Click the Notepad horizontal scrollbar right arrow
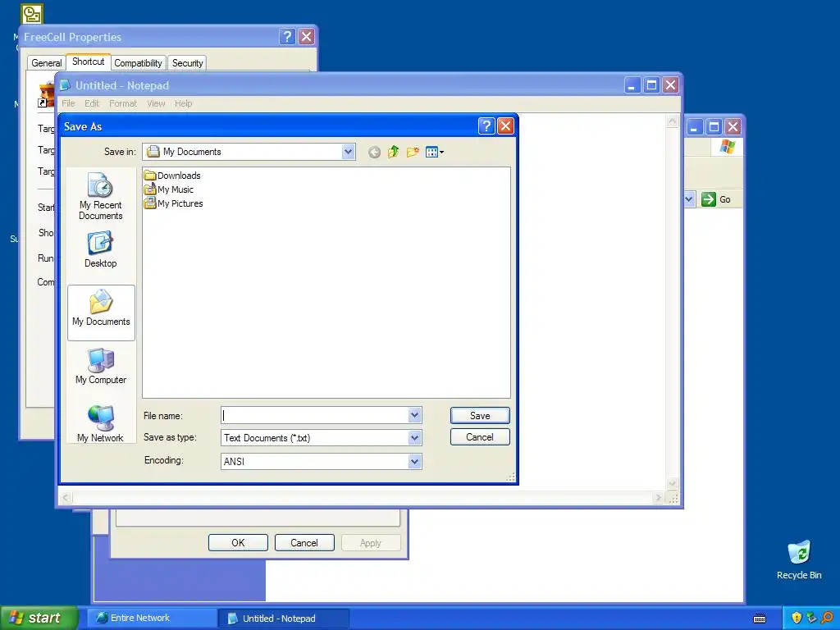 click(658, 498)
